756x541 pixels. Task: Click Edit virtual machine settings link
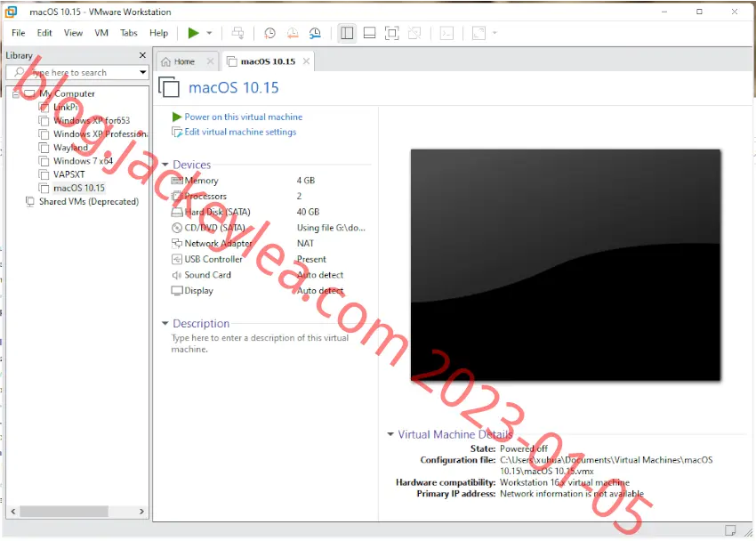coord(240,132)
